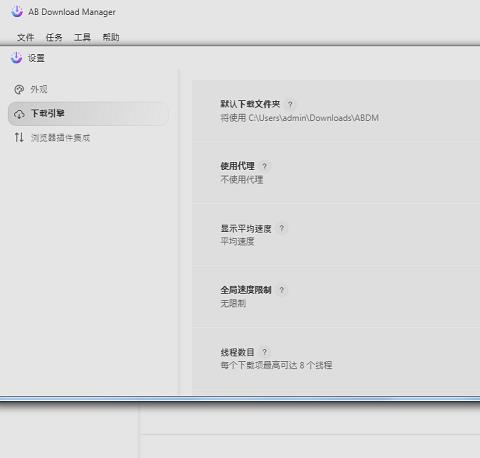Click the AB Download Manager title text

pyautogui.click(x=72, y=12)
